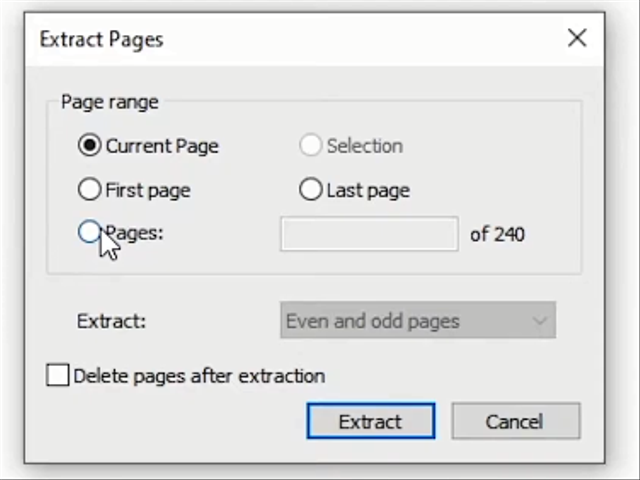This screenshot has height=480, width=640.
Task: Select the First page radio button
Action: click(x=90, y=189)
